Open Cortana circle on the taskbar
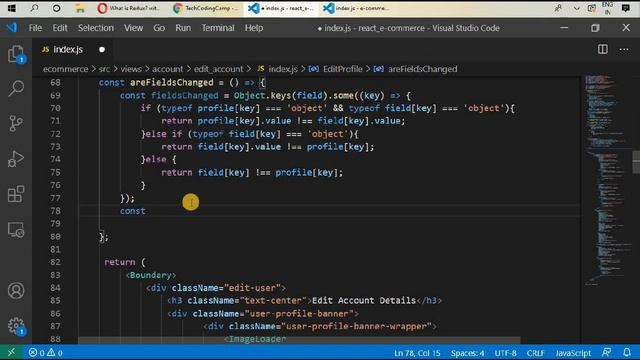 click(x=57, y=8)
